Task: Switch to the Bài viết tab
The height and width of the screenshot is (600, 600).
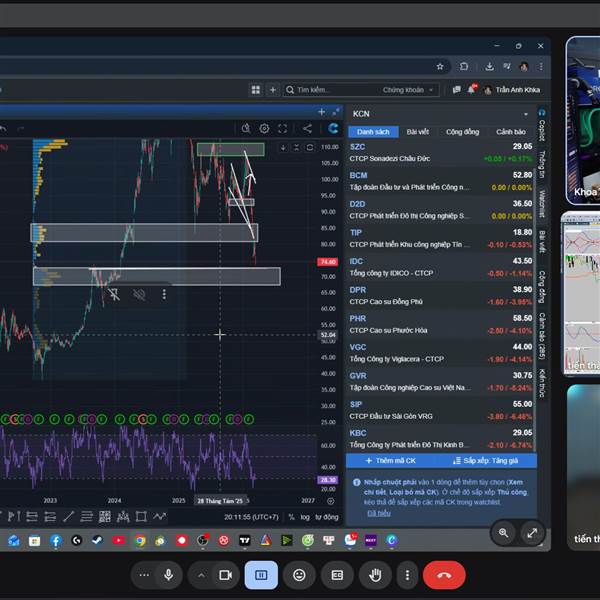Action: click(x=417, y=132)
